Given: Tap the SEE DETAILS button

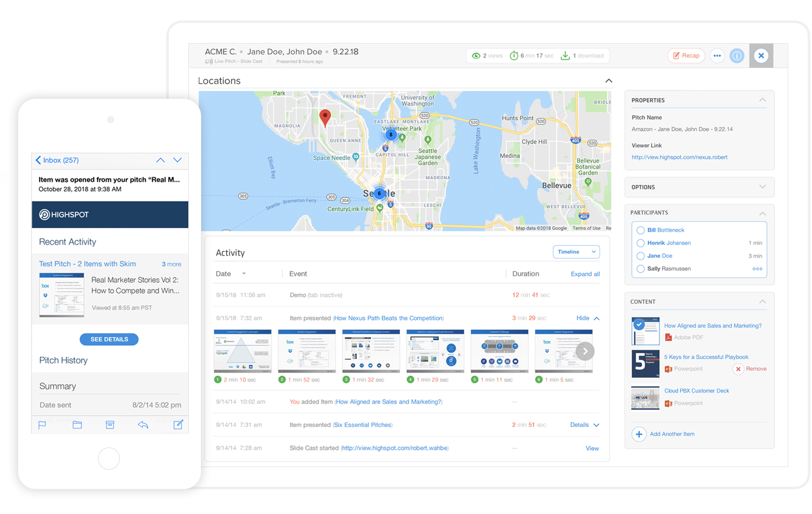Looking at the screenshot, I should coord(109,339).
